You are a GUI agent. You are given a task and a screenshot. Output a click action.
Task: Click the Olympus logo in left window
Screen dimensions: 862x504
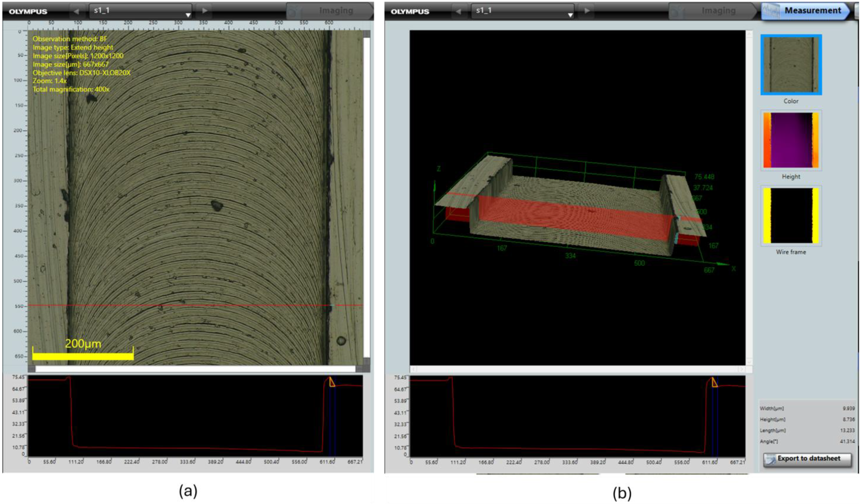coord(28,11)
